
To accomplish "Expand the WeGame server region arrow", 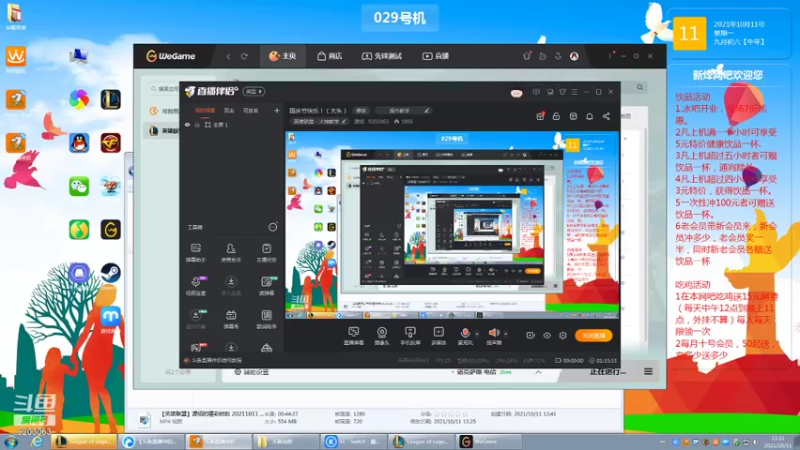I will [538, 372].
